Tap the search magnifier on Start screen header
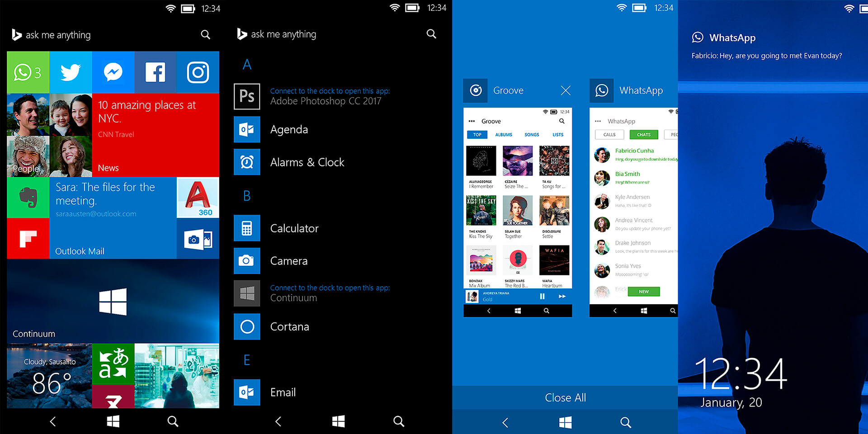 coord(206,35)
